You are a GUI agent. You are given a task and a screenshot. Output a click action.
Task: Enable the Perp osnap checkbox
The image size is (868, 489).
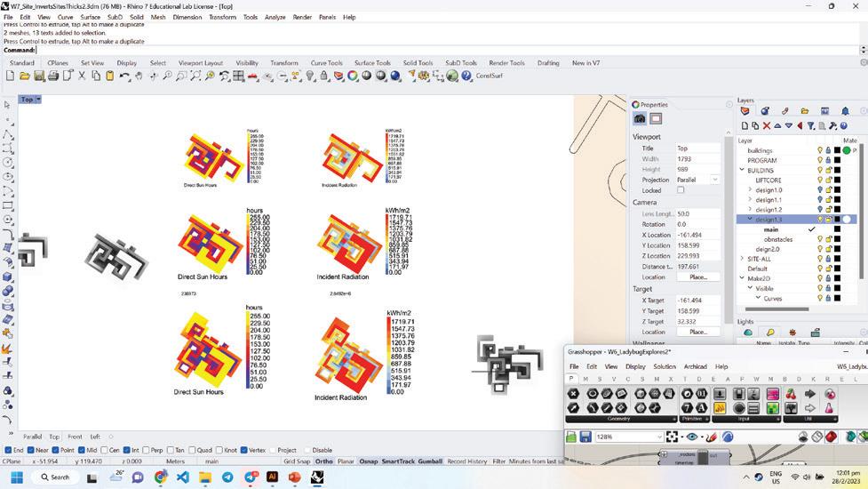click(145, 450)
